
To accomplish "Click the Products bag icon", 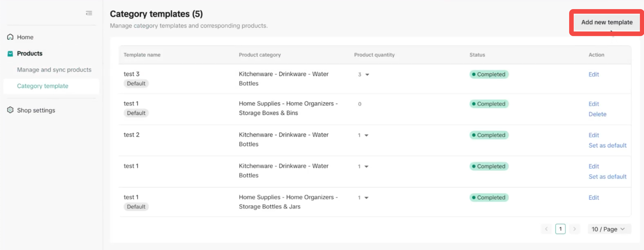I will coord(10,54).
